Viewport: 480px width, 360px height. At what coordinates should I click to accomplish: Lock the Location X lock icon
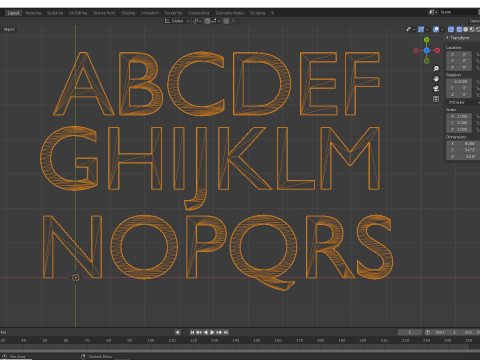coord(478,54)
